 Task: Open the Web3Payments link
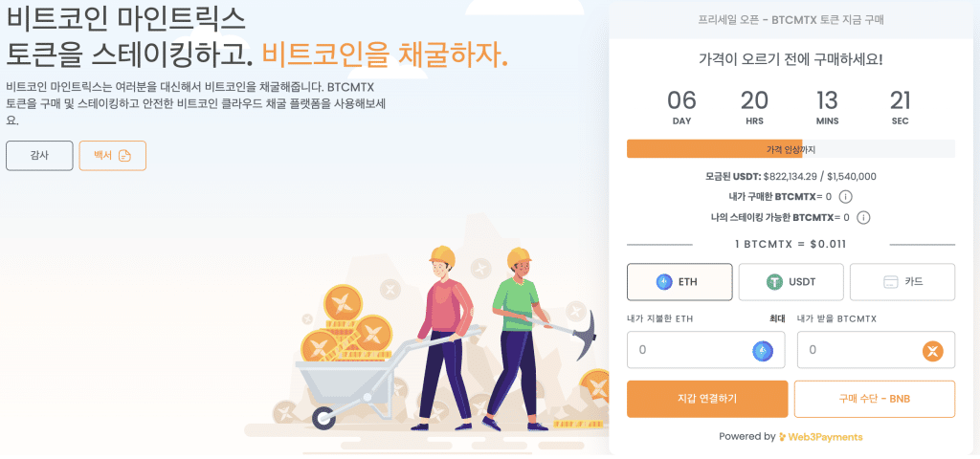tap(820, 437)
